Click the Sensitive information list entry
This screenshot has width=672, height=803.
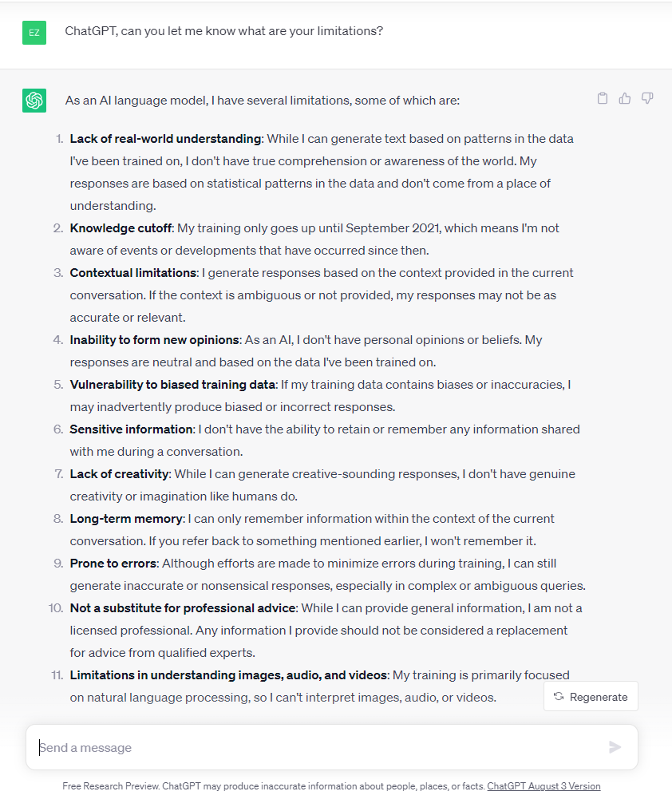(x=130, y=429)
